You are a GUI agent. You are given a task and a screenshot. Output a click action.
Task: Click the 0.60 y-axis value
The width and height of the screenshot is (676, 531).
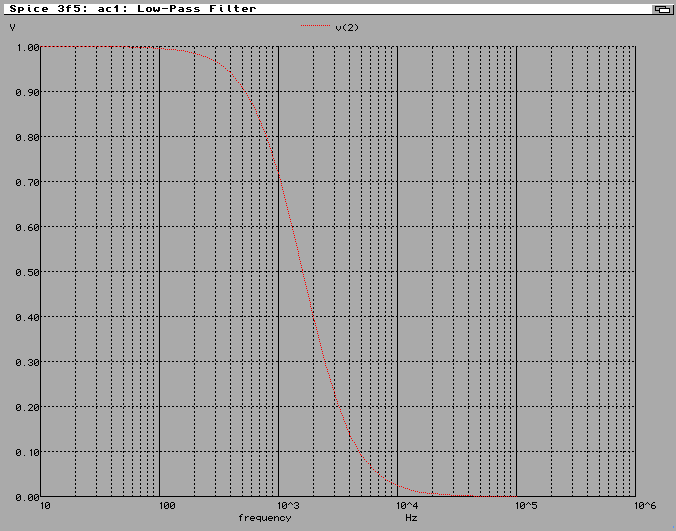click(x=28, y=227)
